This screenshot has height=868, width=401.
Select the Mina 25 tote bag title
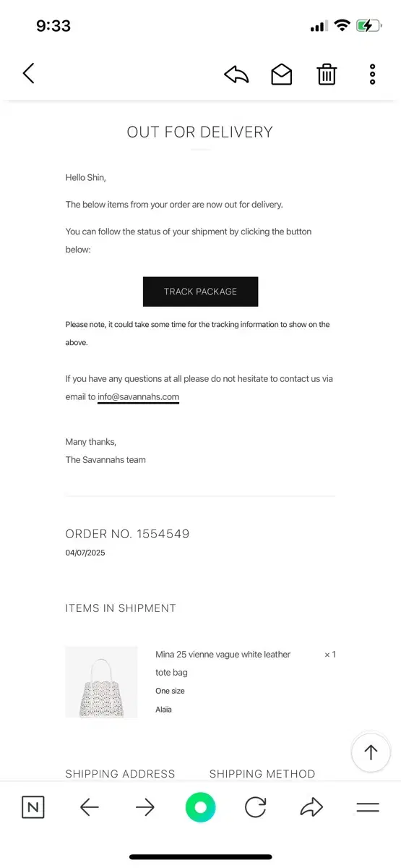[223, 663]
